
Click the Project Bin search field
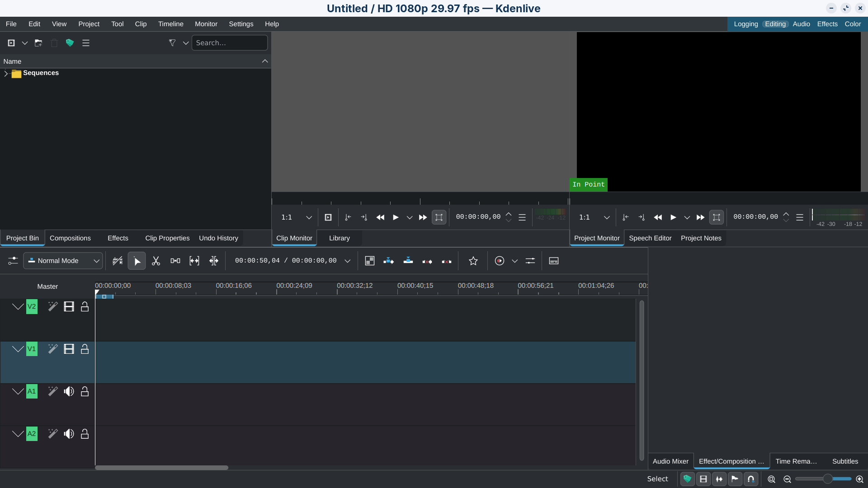[230, 43]
